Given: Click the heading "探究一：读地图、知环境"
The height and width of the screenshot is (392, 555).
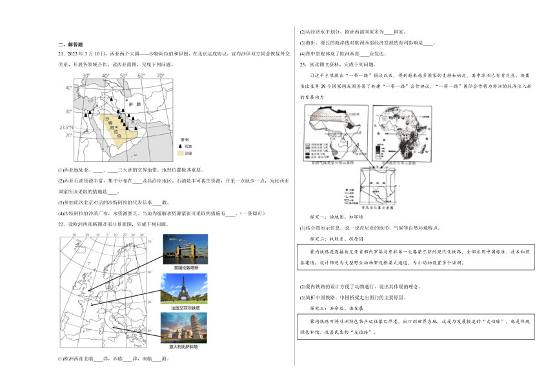Looking at the screenshot, I should pos(336,217).
